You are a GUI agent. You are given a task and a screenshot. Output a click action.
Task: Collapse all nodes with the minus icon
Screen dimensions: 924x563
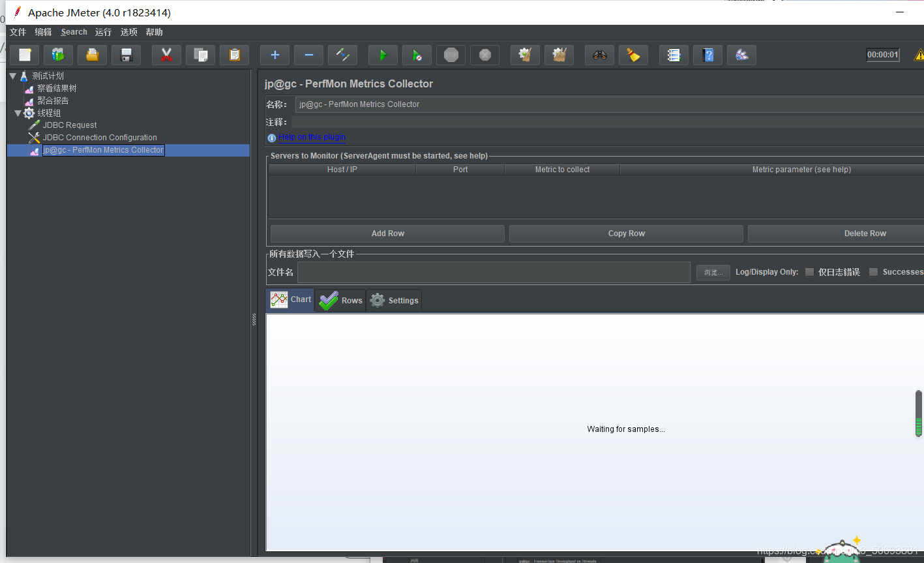(309, 55)
